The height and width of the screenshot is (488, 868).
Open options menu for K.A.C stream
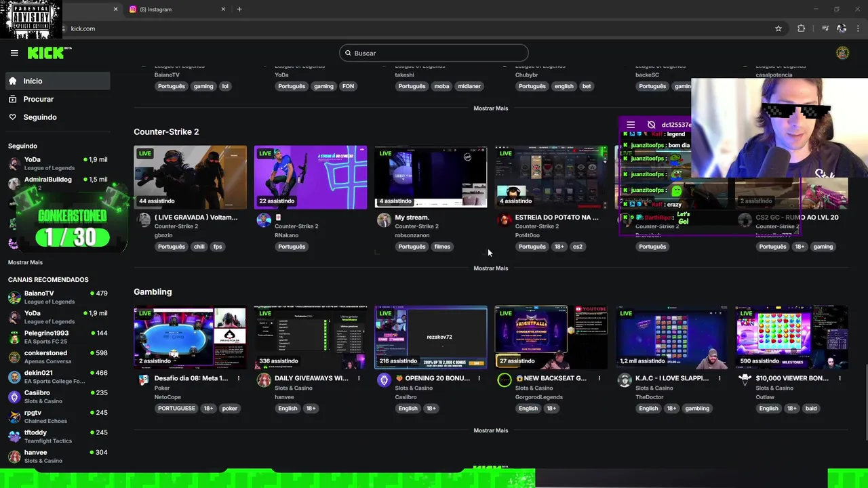click(719, 378)
